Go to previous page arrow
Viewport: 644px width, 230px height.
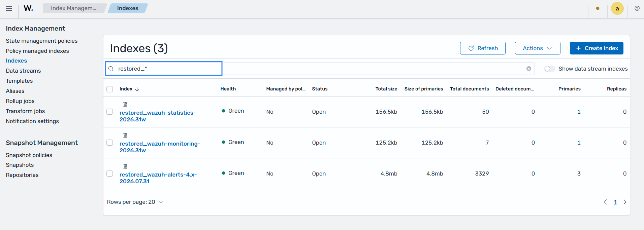point(606,202)
